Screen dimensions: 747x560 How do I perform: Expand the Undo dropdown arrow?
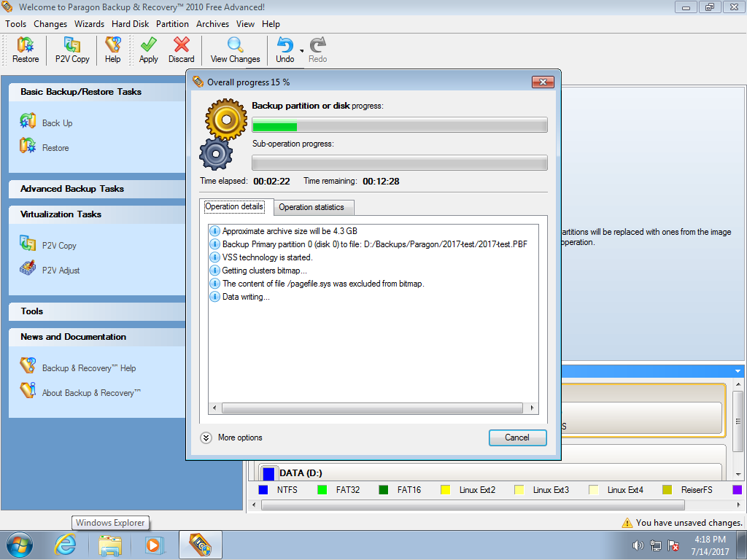pos(301,52)
